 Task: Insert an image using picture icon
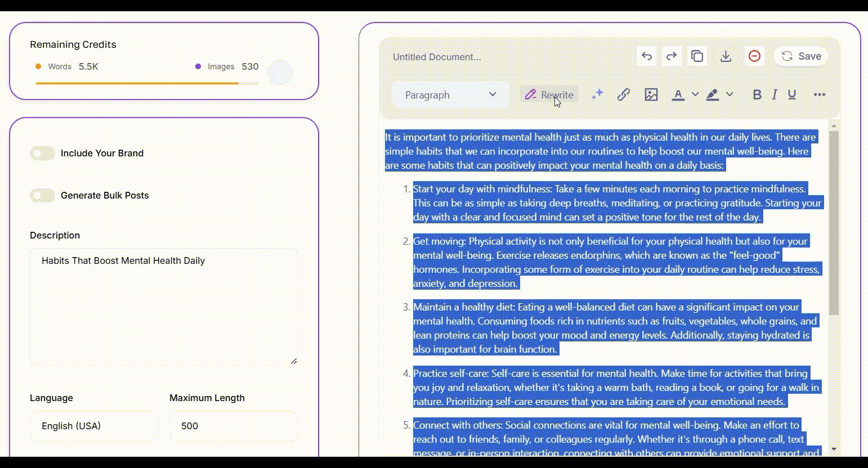point(651,94)
